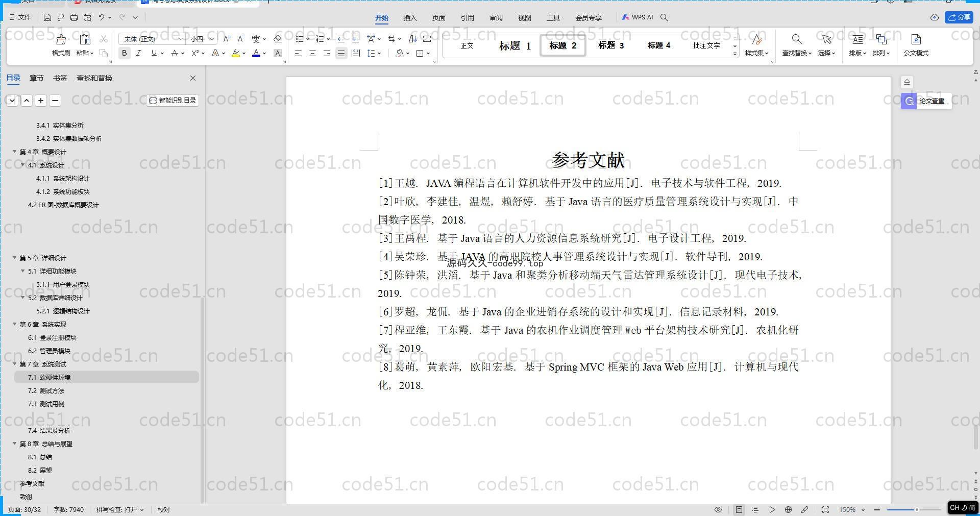The image size is (980, 516).
Task: Click Proofread (校对) in status bar
Action: click(x=164, y=509)
